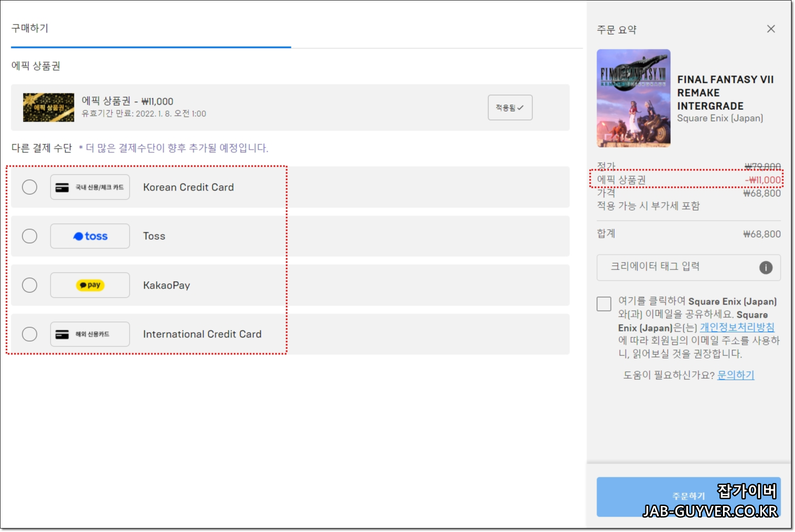Click the 주문 요약 heading
The height and width of the screenshot is (532, 795).
pyautogui.click(x=617, y=30)
